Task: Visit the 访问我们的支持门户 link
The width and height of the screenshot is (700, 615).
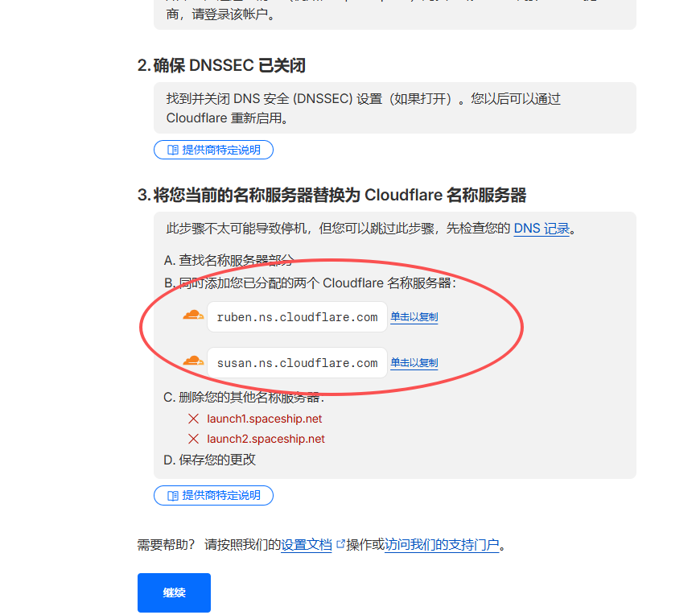Action: coord(442,545)
